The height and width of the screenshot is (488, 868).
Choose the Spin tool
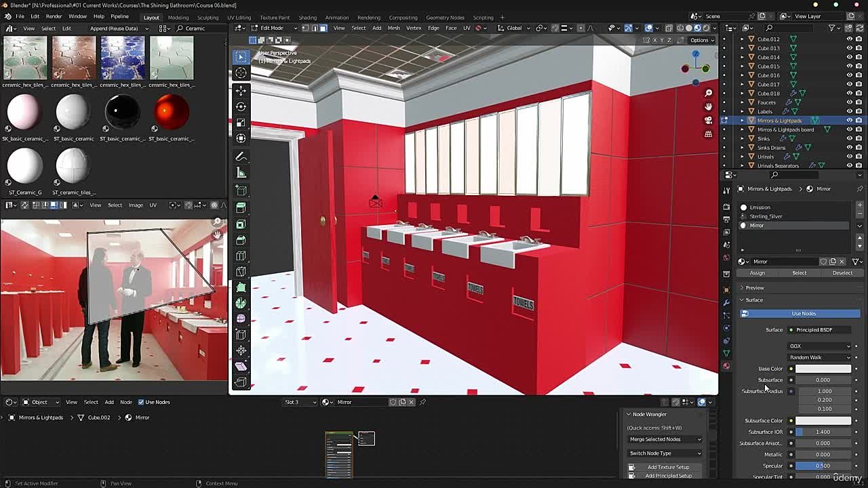241,303
